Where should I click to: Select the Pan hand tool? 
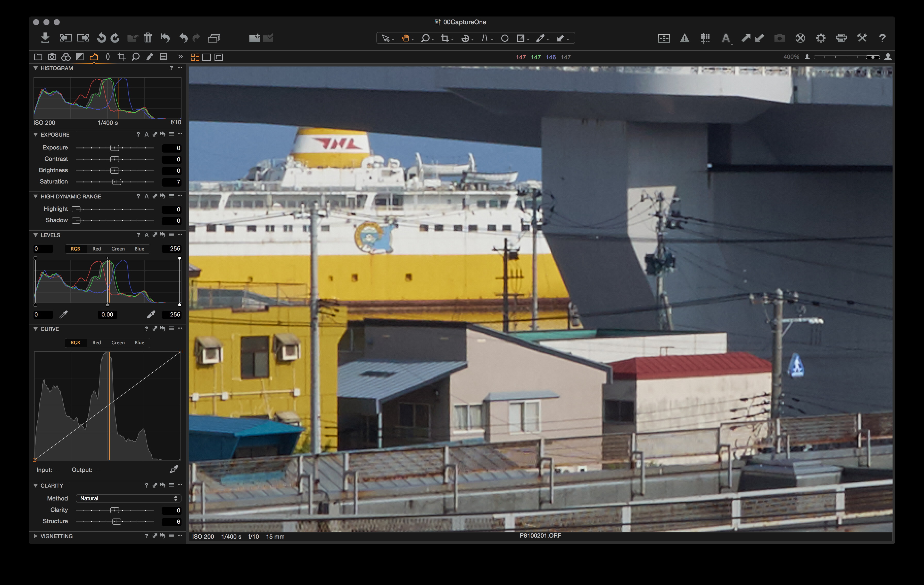(405, 38)
